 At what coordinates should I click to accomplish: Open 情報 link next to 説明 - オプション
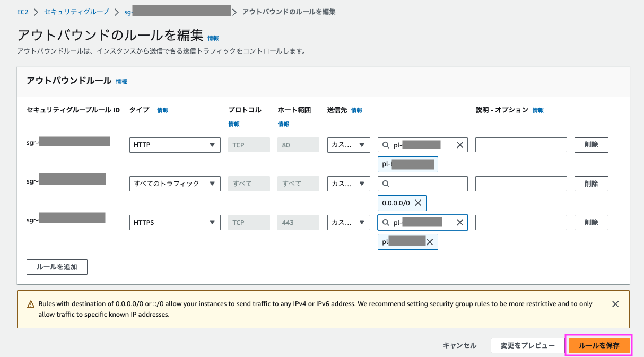point(538,110)
